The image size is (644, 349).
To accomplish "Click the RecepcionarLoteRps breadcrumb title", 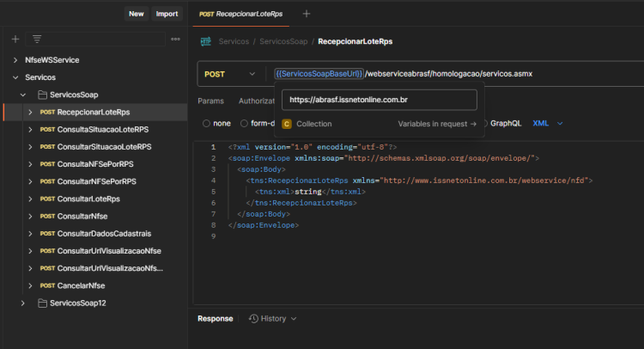I will [355, 41].
